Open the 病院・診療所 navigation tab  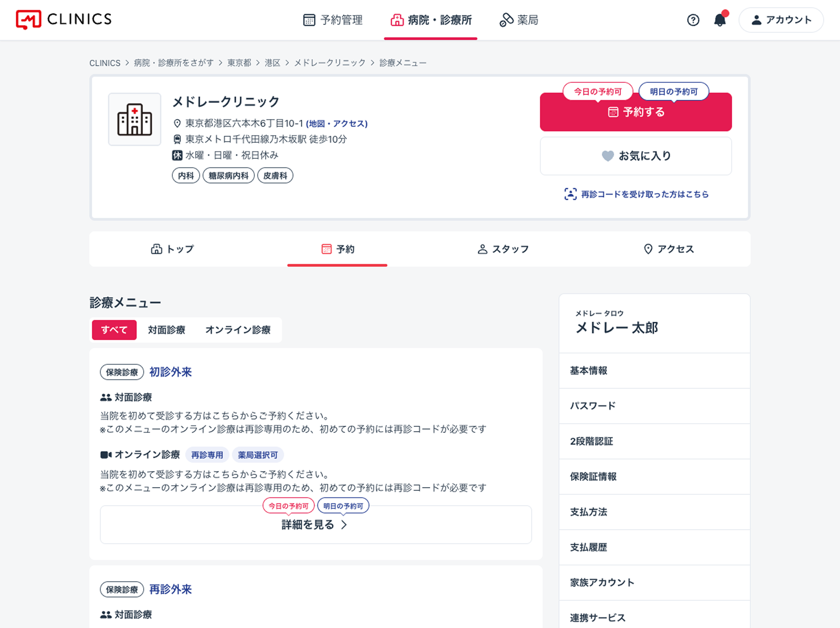(431, 20)
